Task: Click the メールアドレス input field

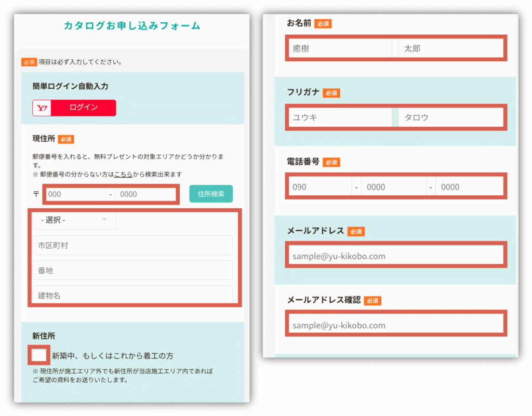Action: pyautogui.click(x=395, y=256)
